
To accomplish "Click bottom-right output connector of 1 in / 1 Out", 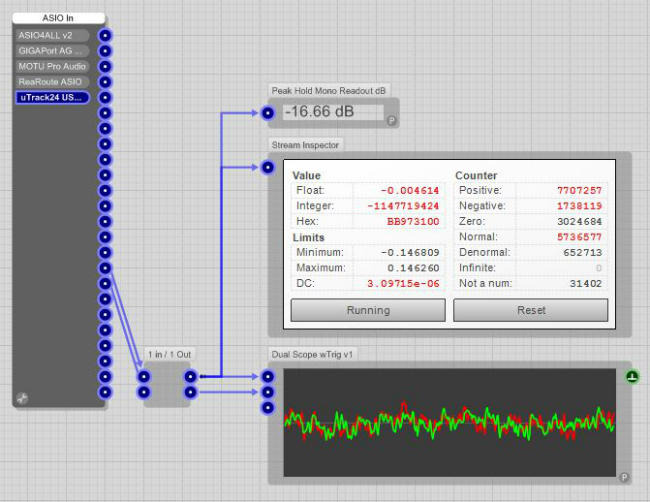I will 190,392.
